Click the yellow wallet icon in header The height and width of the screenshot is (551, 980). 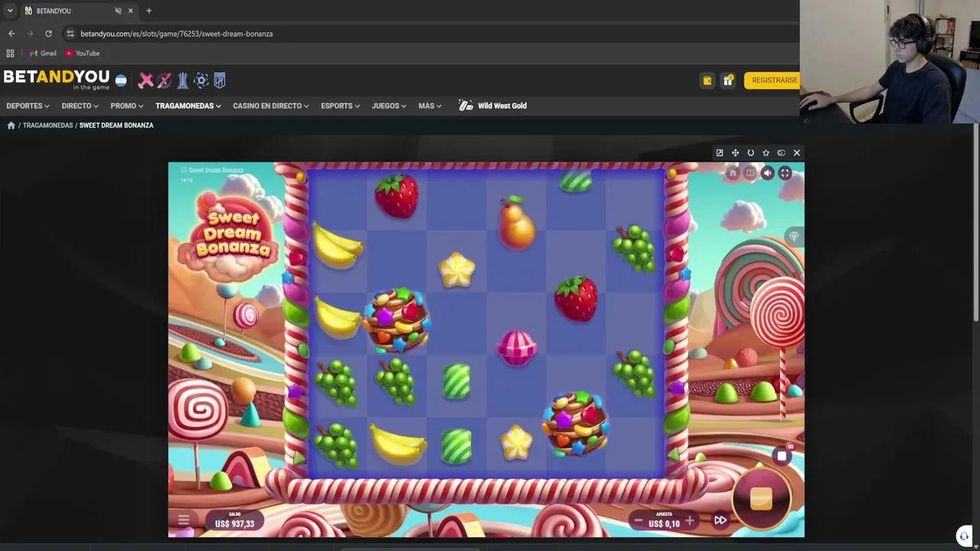coord(707,80)
